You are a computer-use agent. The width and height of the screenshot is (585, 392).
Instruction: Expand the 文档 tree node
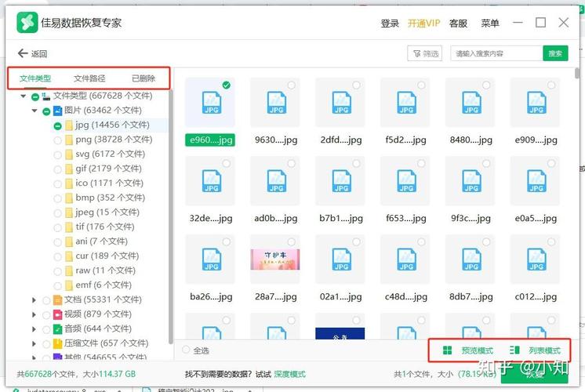[34, 299]
